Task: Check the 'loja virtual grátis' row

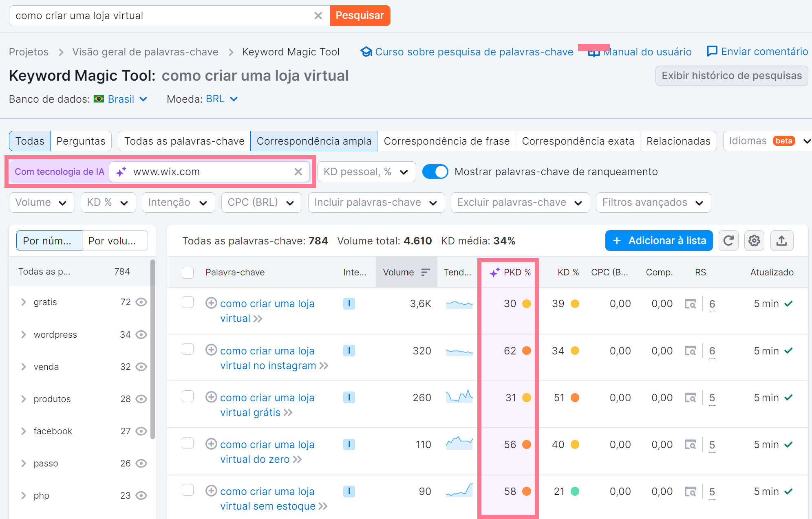Action: coord(188,396)
